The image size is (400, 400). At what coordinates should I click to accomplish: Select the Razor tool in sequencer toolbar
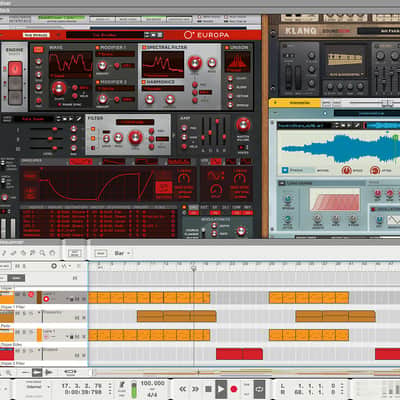(x=23, y=253)
